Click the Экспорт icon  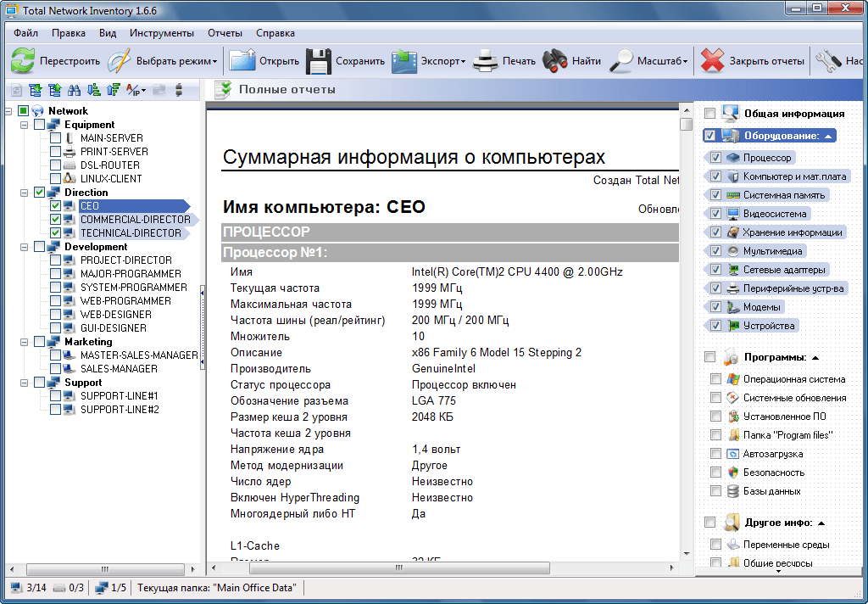click(404, 60)
